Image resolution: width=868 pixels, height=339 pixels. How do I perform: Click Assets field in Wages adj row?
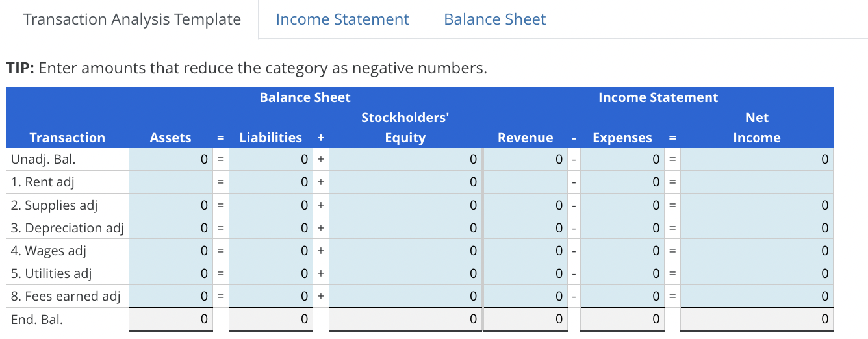pos(171,251)
